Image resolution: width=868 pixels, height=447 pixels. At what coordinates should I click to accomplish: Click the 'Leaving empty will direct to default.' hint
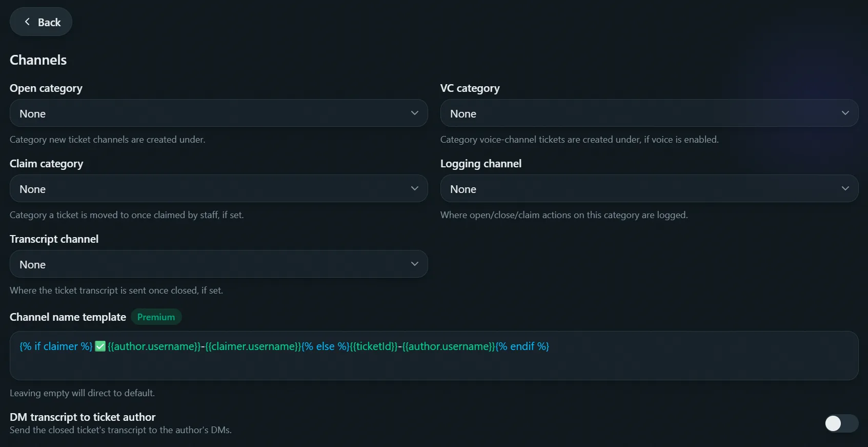[x=82, y=393]
